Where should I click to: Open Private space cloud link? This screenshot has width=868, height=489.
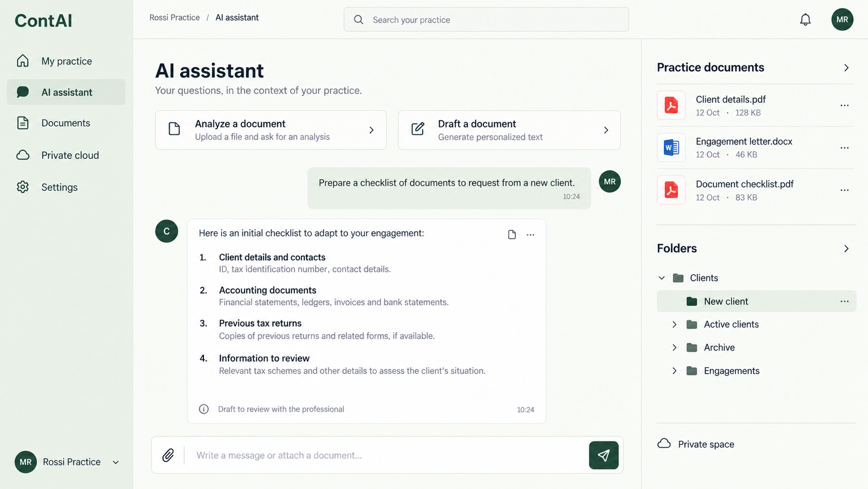696,444
